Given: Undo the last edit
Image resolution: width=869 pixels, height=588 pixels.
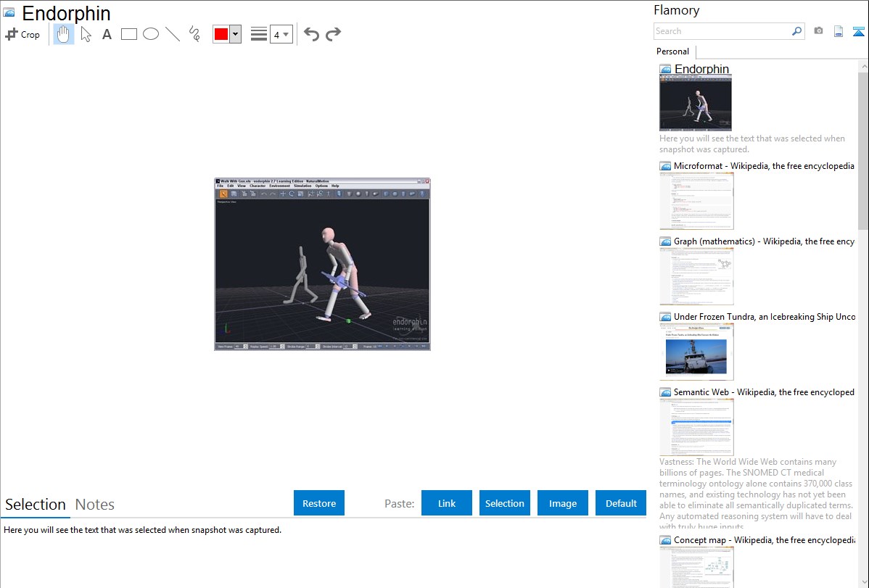Looking at the screenshot, I should coord(311,34).
